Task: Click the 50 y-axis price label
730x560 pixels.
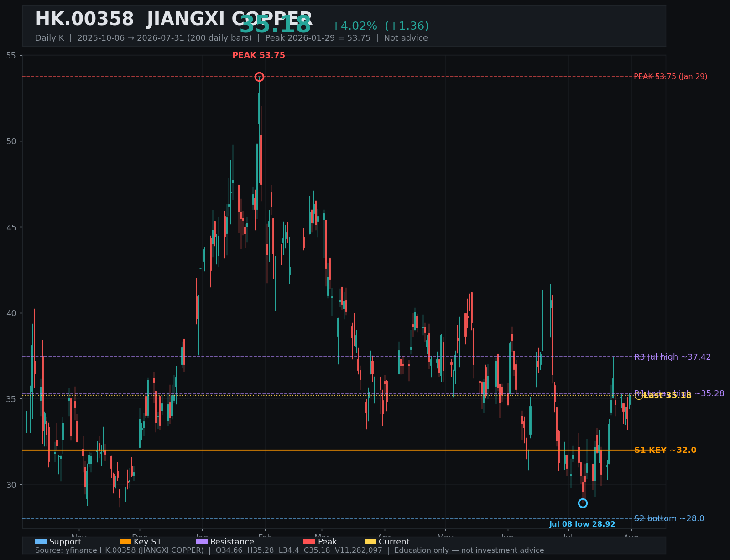Action: pyautogui.click(x=11, y=141)
